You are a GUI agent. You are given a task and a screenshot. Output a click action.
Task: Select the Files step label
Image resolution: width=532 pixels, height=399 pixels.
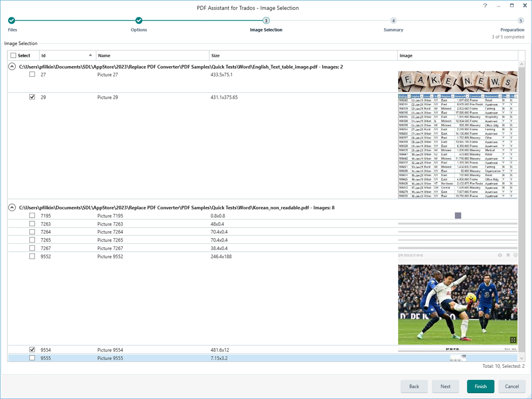tap(12, 30)
